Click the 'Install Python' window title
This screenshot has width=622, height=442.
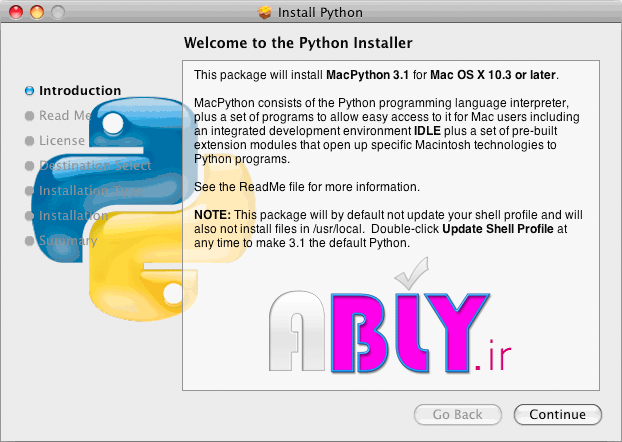(x=320, y=13)
